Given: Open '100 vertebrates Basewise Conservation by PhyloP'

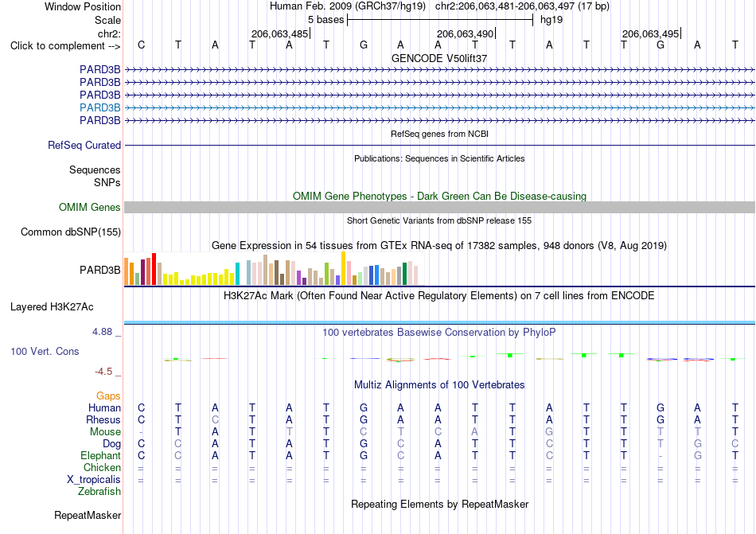Looking at the screenshot, I should 439,333.
